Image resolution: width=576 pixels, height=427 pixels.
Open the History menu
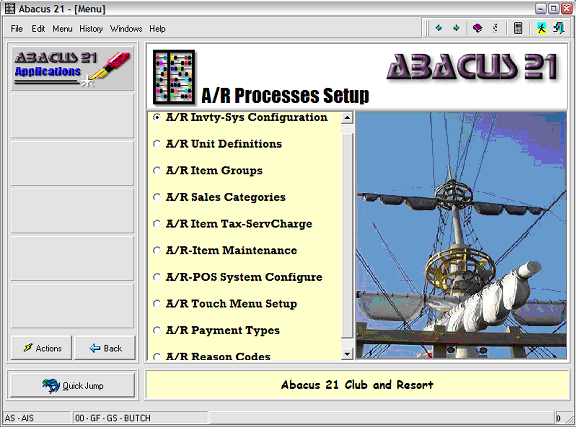91,29
